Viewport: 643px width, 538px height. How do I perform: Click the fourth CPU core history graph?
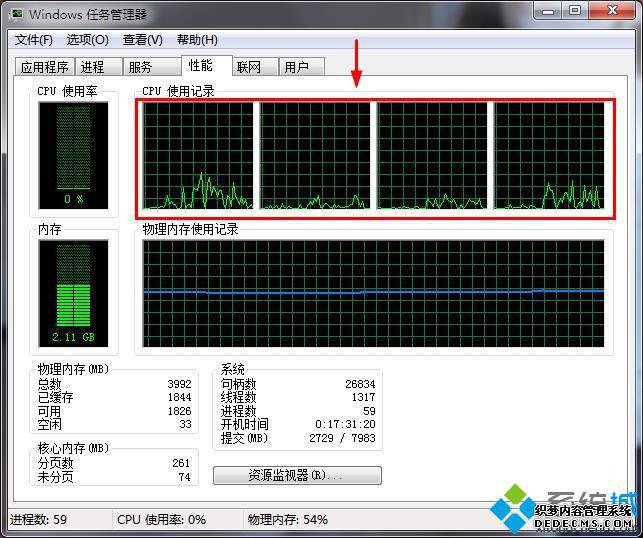[549, 155]
